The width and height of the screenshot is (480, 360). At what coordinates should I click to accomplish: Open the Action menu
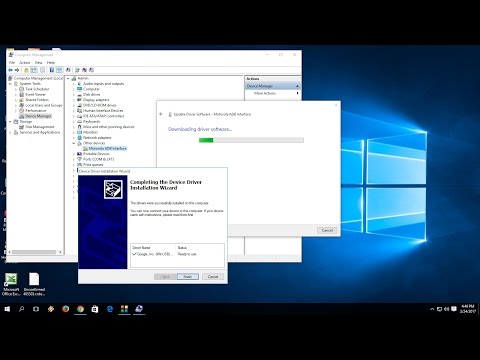25,63
